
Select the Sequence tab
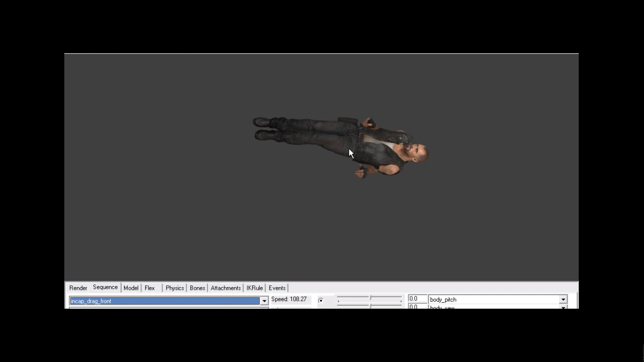tap(105, 287)
